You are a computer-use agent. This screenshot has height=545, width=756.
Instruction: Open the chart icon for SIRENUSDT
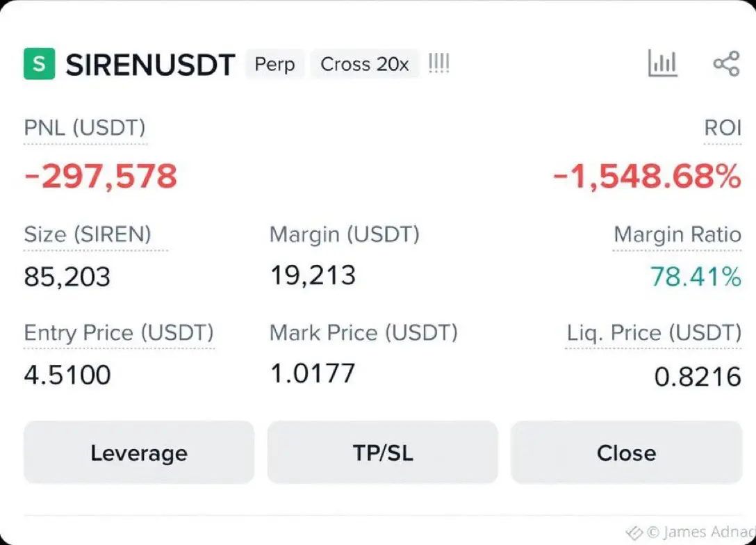(662, 64)
